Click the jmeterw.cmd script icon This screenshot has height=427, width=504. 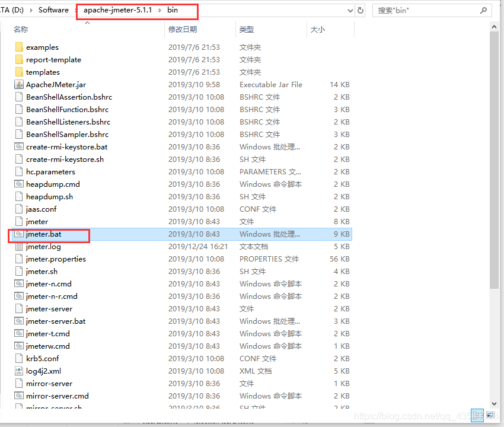tap(19, 346)
